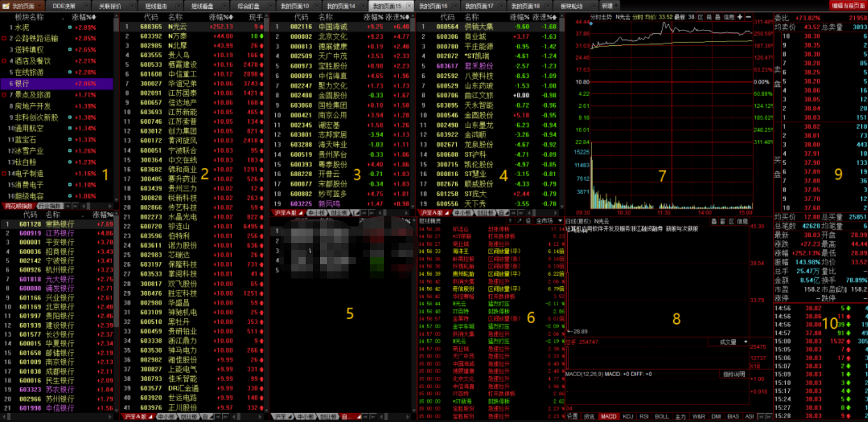Select the KDJ indicator tab
Viewport: 868px width, 422px height.
point(628,417)
